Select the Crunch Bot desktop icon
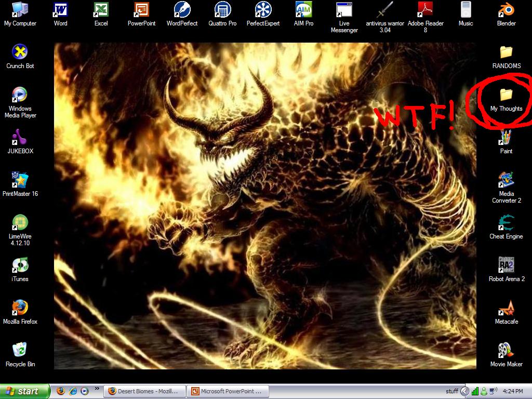532x399 pixels. [x=20, y=52]
